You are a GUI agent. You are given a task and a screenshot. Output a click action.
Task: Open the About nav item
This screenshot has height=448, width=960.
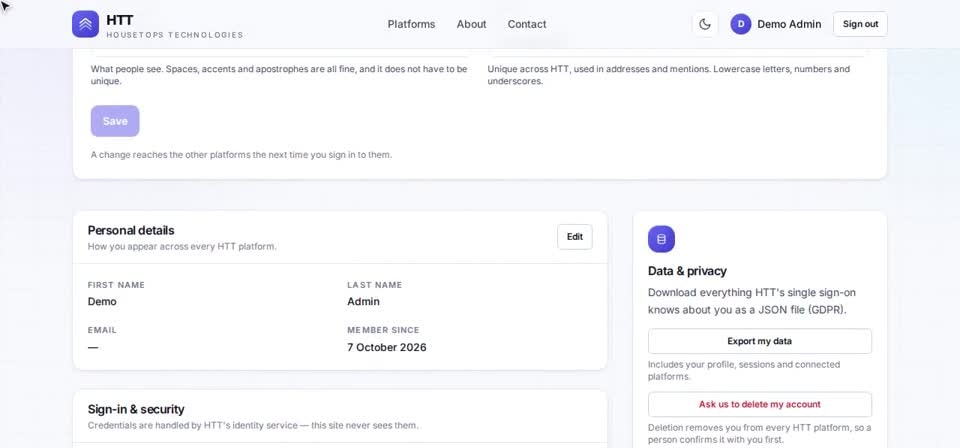[x=471, y=24]
